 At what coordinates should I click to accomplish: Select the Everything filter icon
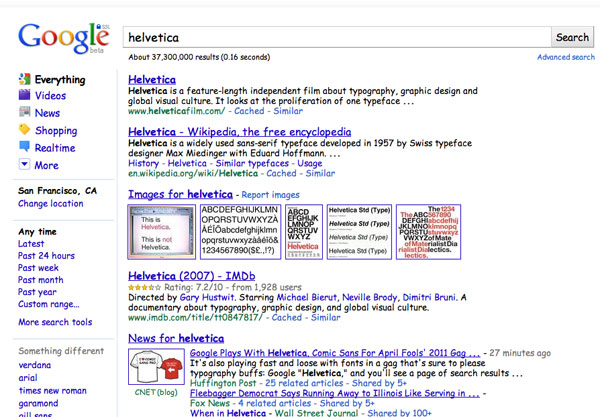[25, 79]
